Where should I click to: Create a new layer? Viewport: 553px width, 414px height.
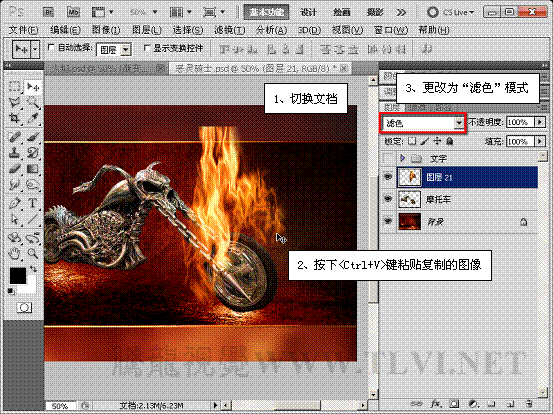pyautogui.click(x=510, y=404)
